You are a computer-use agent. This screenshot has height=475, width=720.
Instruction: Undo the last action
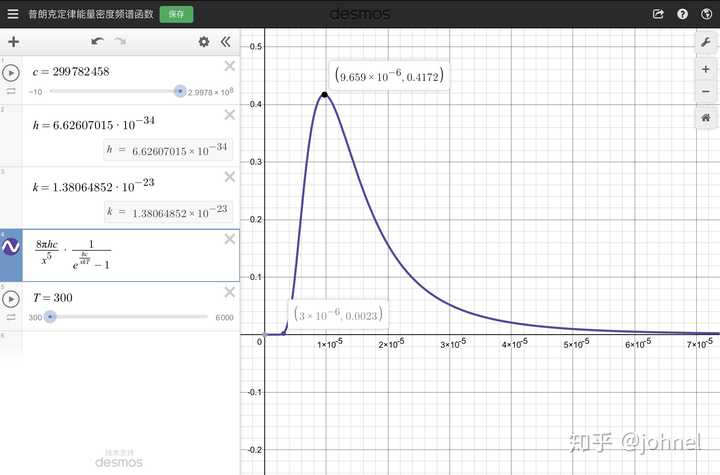97,42
